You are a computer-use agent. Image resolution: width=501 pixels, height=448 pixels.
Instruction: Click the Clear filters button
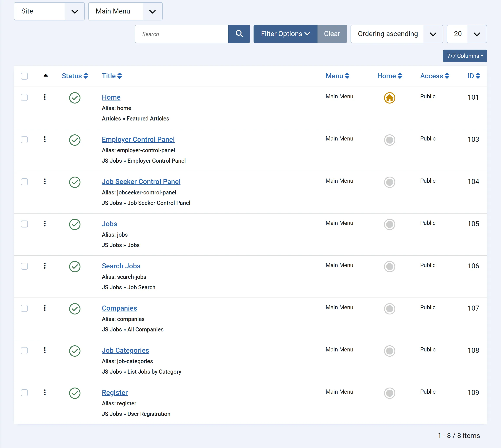332,34
